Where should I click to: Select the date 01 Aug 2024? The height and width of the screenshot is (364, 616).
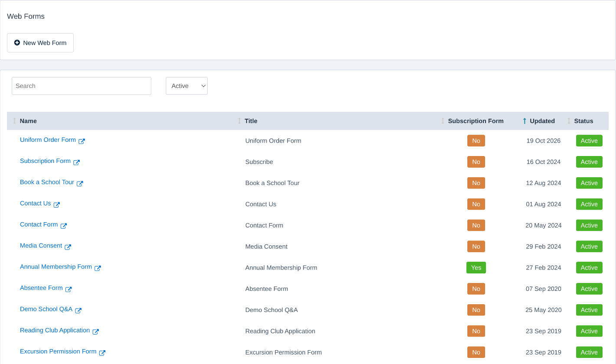click(x=544, y=204)
